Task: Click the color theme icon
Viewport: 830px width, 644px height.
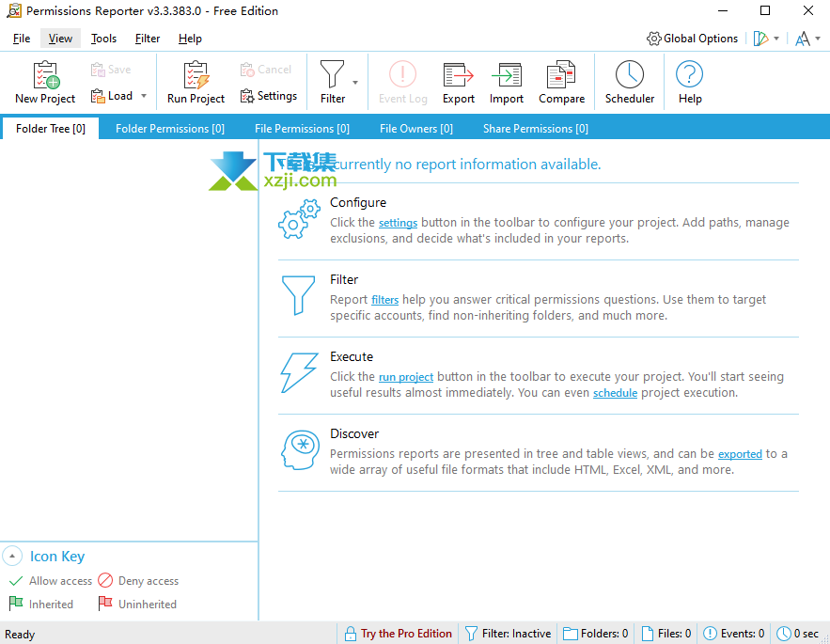Action: [760, 39]
